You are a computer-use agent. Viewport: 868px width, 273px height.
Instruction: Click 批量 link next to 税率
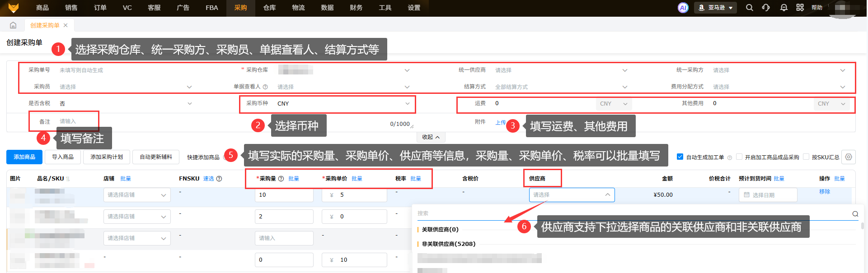416,179
